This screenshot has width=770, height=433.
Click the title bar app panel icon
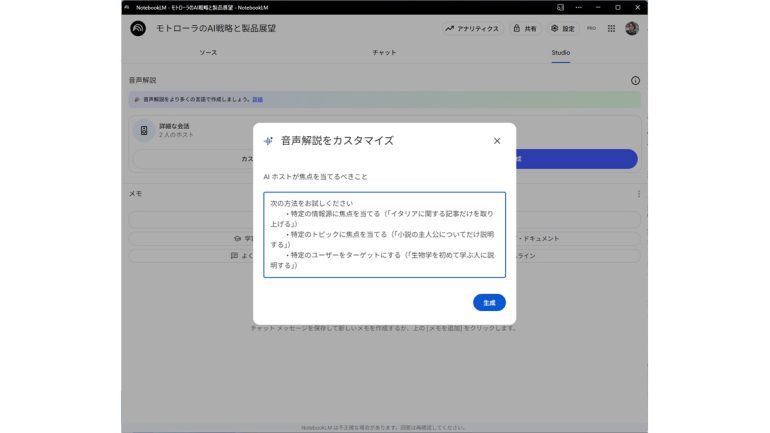(560, 7)
